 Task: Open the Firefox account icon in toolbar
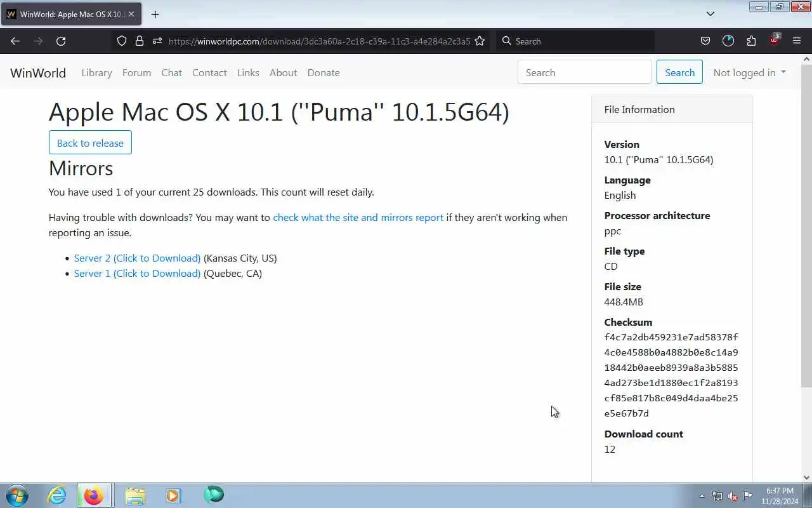pos(728,41)
